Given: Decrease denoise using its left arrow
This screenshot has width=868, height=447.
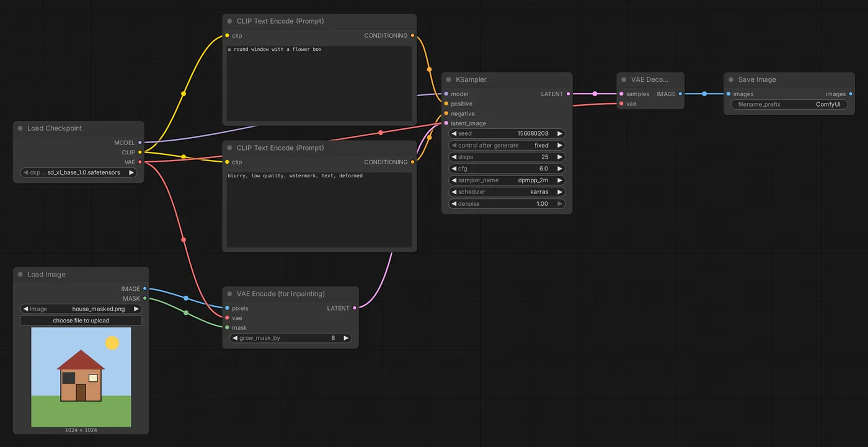Looking at the screenshot, I should click(x=454, y=204).
